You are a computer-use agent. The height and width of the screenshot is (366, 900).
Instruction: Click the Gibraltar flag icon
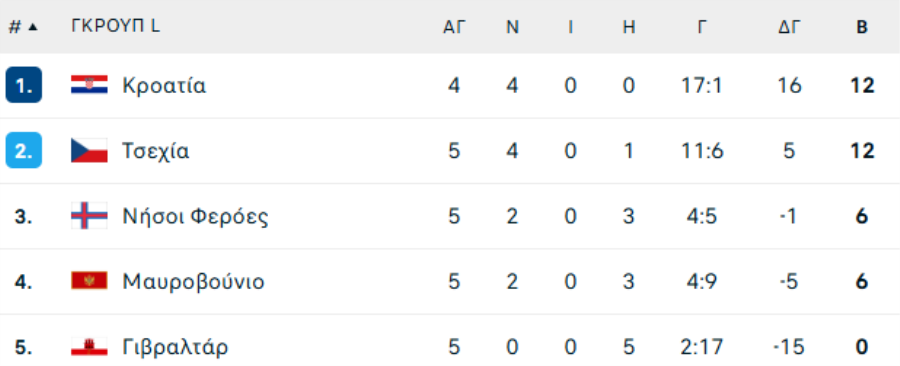[x=89, y=346]
